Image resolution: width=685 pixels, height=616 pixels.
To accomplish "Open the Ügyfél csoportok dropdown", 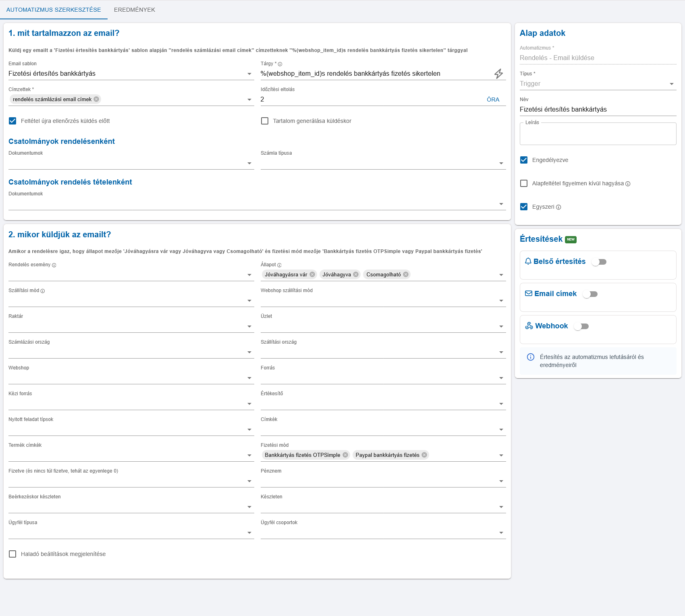I will point(383,533).
